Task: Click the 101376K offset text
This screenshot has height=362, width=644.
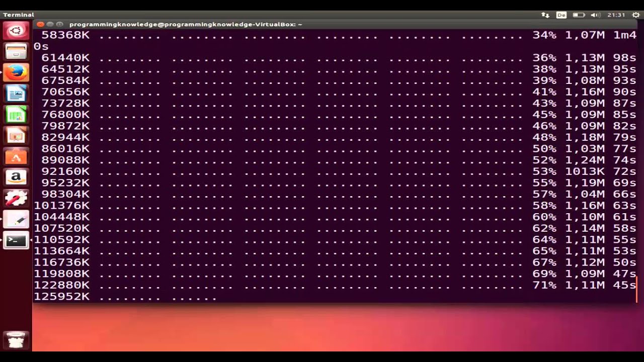Action: 62,206
